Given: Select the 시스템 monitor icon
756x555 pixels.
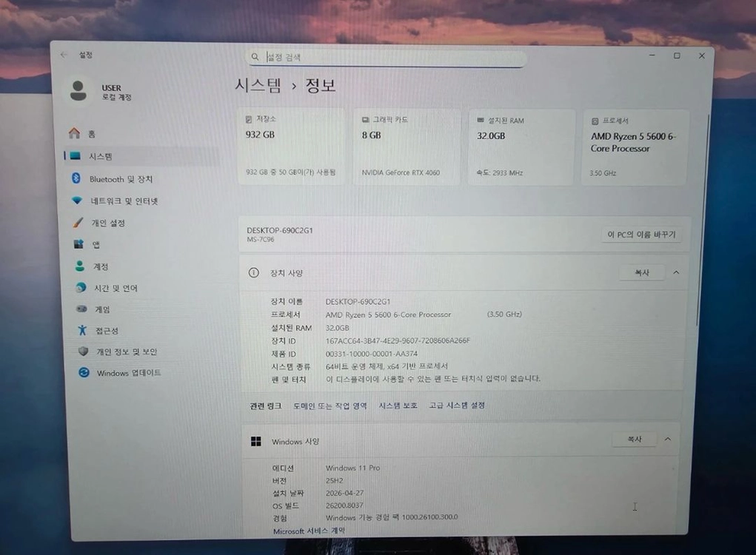Looking at the screenshot, I should click(76, 155).
